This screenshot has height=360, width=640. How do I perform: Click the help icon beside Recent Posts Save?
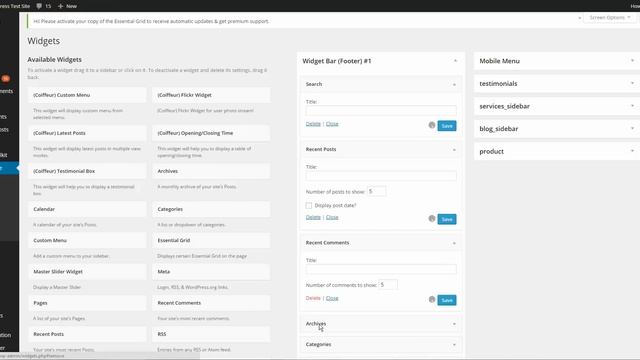(432, 219)
